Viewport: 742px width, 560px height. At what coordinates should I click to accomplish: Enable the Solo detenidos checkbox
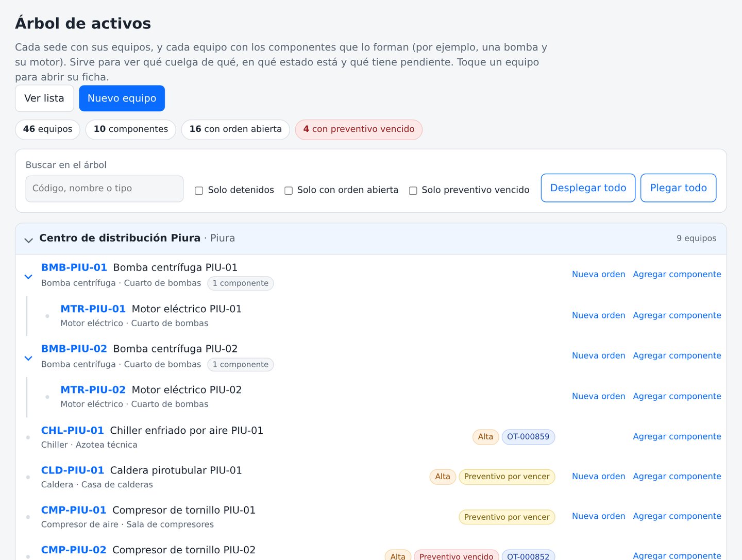(x=199, y=191)
